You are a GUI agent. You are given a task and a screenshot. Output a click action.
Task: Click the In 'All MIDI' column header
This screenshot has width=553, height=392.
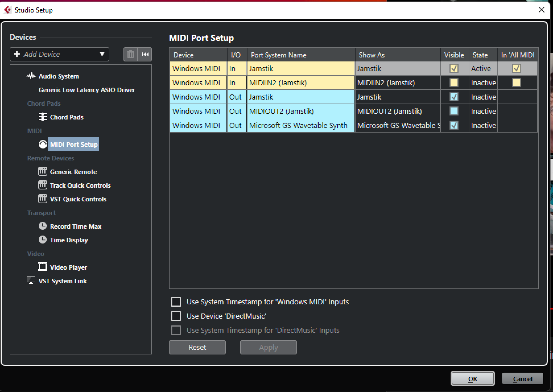pyautogui.click(x=518, y=55)
